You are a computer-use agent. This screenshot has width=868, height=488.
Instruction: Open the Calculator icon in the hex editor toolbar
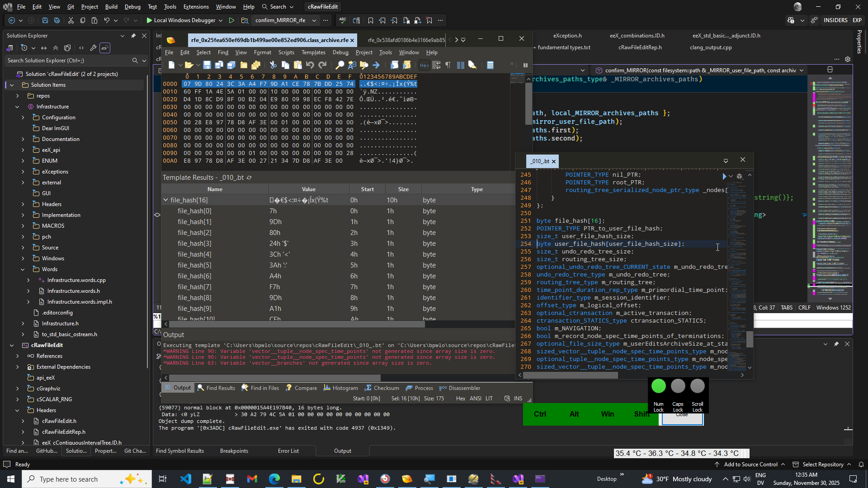(490, 65)
